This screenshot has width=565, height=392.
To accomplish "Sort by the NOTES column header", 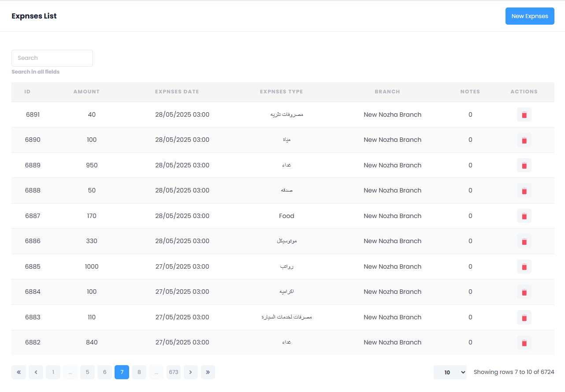I will (x=470, y=92).
